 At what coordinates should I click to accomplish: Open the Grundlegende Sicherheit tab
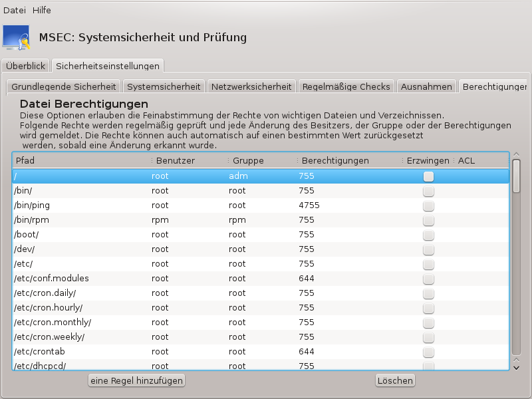point(64,86)
